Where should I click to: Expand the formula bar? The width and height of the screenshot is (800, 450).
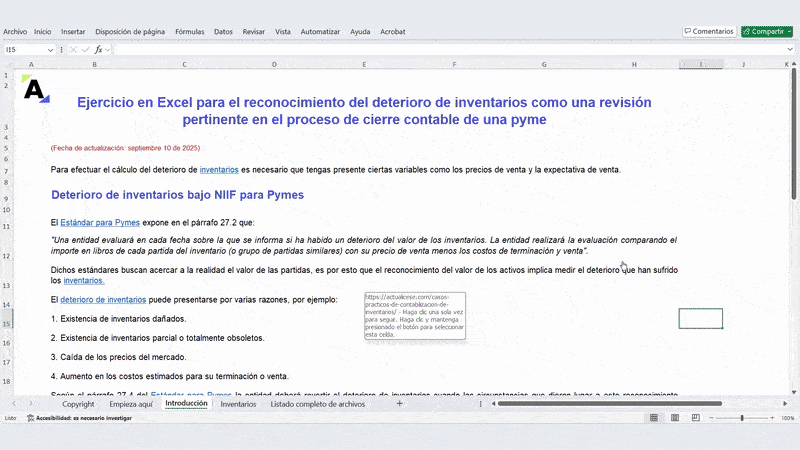(791, 49)
